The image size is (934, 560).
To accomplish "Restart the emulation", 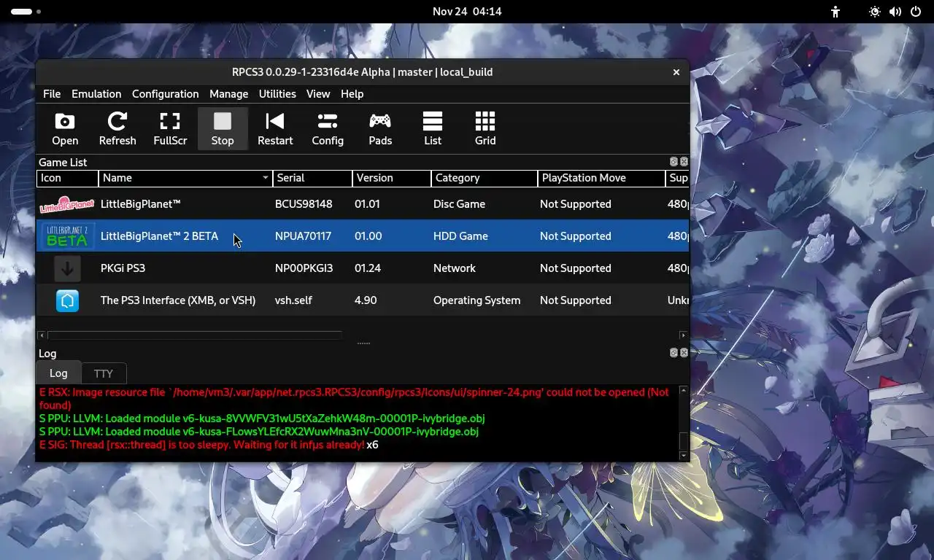I will tap(275, 129).
